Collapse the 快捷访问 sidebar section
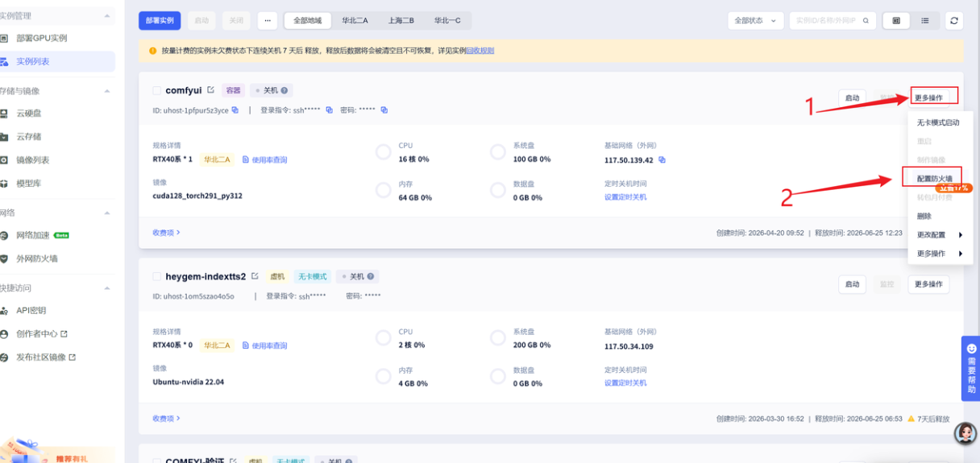Image resolution: width=980 pixels, height=463 pixels. tap(107, 287)
